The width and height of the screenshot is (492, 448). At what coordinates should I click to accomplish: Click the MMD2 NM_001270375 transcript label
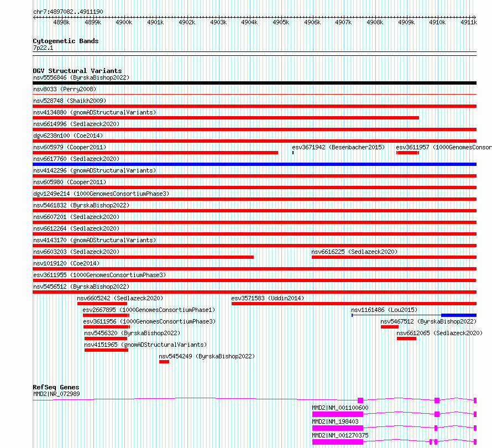pyautogui.click(x=340, y=435)
